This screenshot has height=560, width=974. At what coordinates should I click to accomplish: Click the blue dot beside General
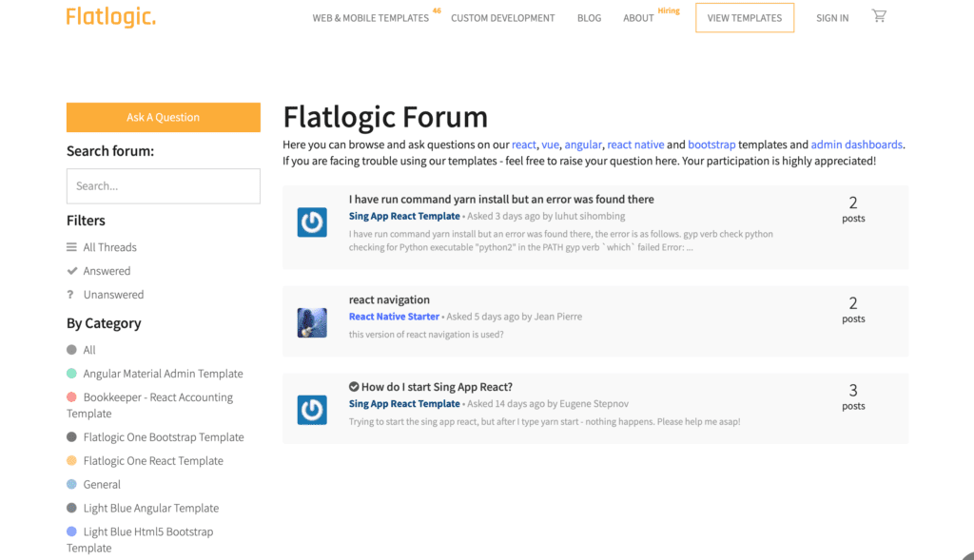(x=71, y=484)
